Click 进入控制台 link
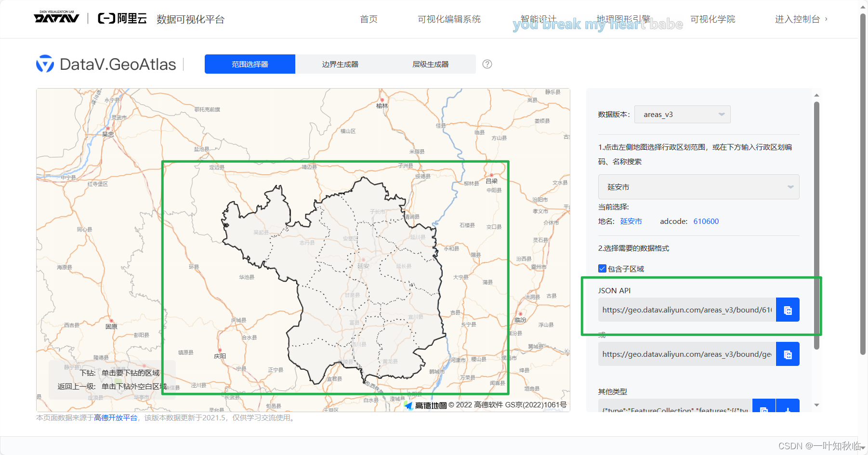The image size is (868, 455). (x=801, y=19)
